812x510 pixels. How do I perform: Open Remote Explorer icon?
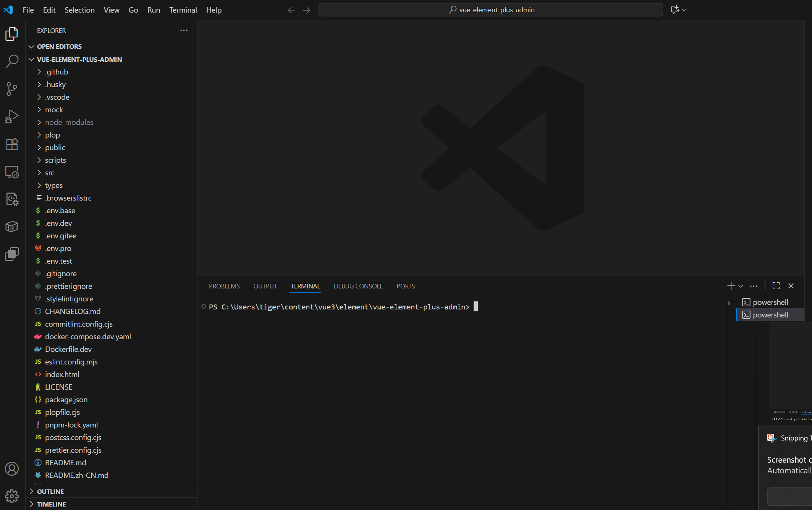point(12,172)
